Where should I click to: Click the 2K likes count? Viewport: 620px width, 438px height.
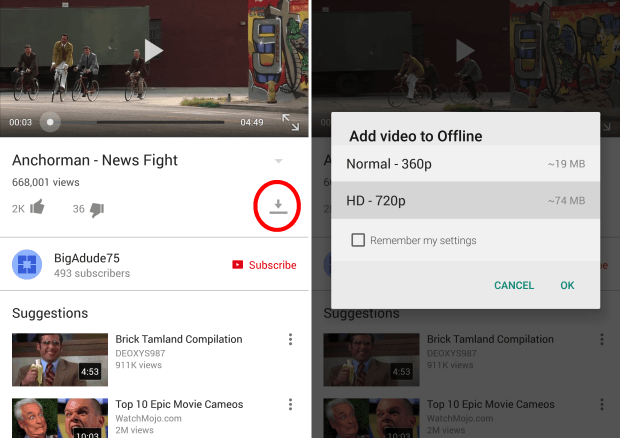point(18,209)
